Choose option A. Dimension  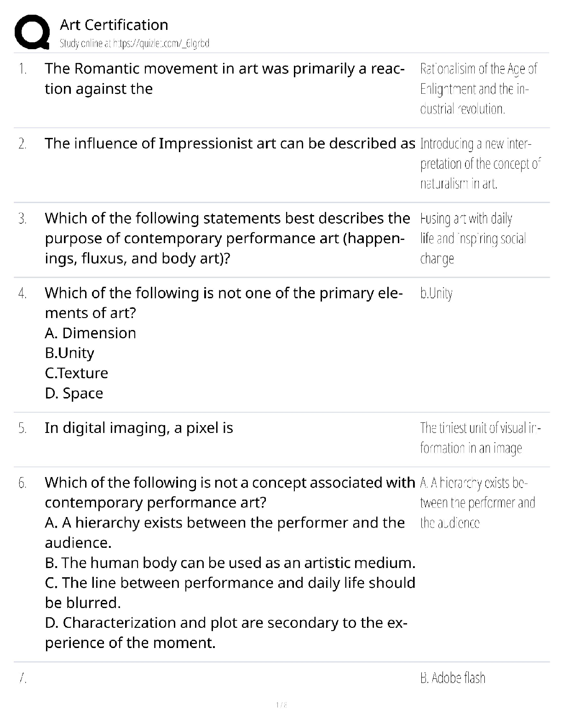[x=91, y=333]
